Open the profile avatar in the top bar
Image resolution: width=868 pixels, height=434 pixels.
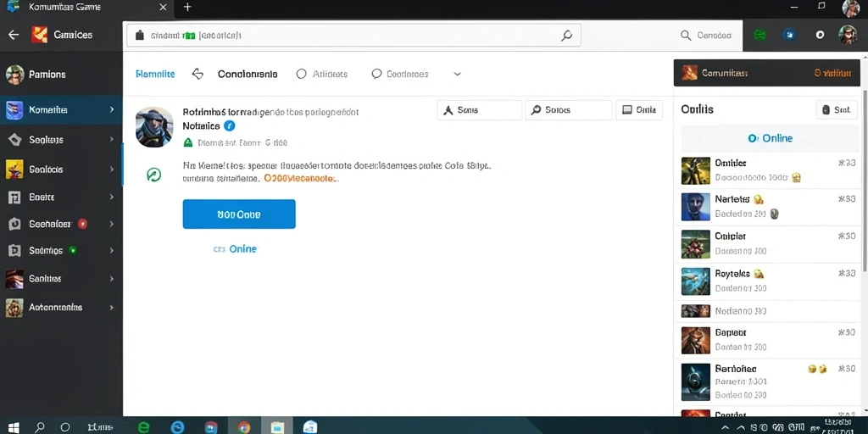(848, 35)
